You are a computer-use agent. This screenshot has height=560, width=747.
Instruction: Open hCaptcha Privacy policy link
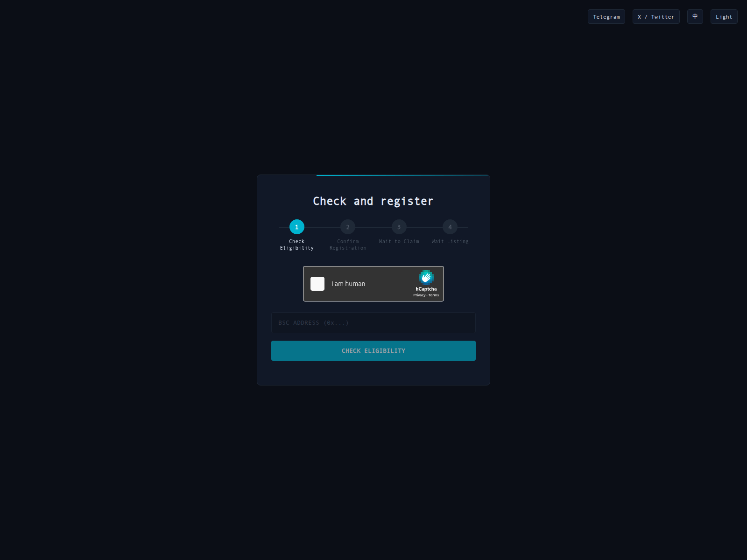coord(419,295)
